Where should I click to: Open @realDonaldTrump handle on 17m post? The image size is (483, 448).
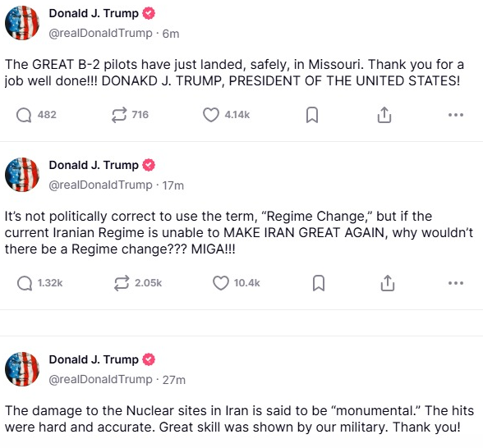(100, 185)
